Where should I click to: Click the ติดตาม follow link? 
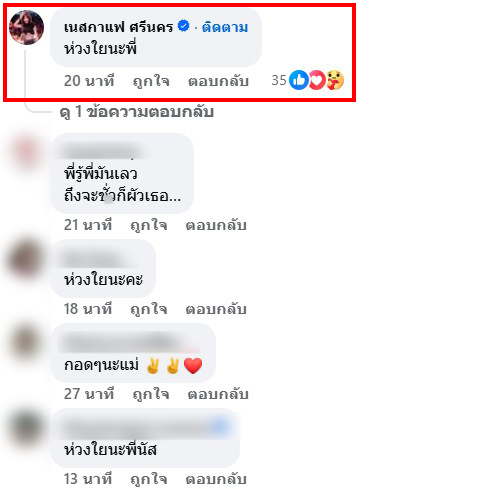(x=225, y=27)
